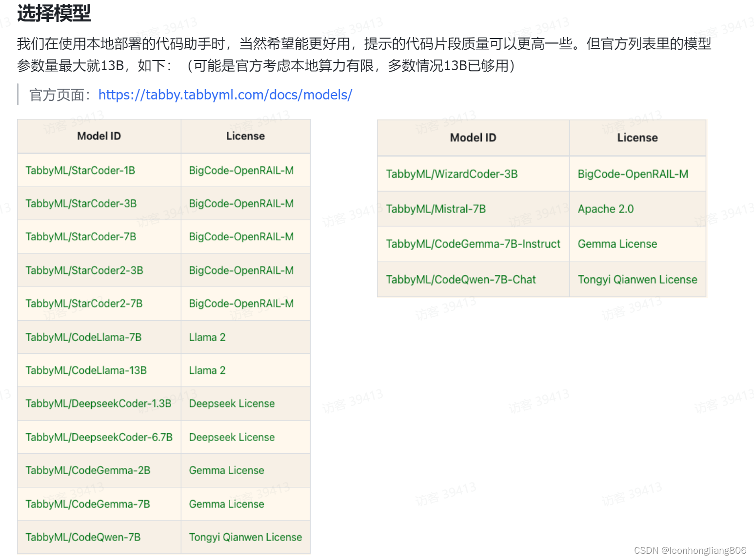Select Gemma License for CodeGemma-7B row
Image resolution: width=754 pixels, height=560 pixels.
point(227,504)
